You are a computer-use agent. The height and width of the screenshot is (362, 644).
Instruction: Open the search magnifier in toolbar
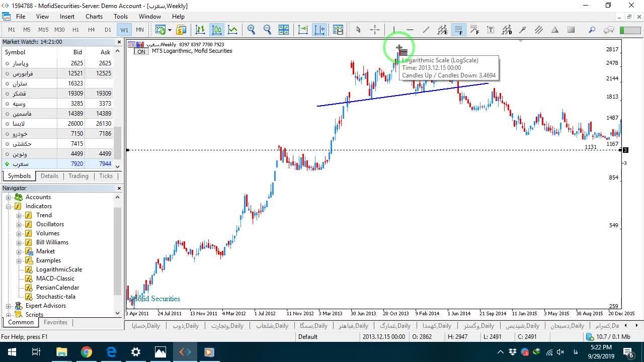592,30
